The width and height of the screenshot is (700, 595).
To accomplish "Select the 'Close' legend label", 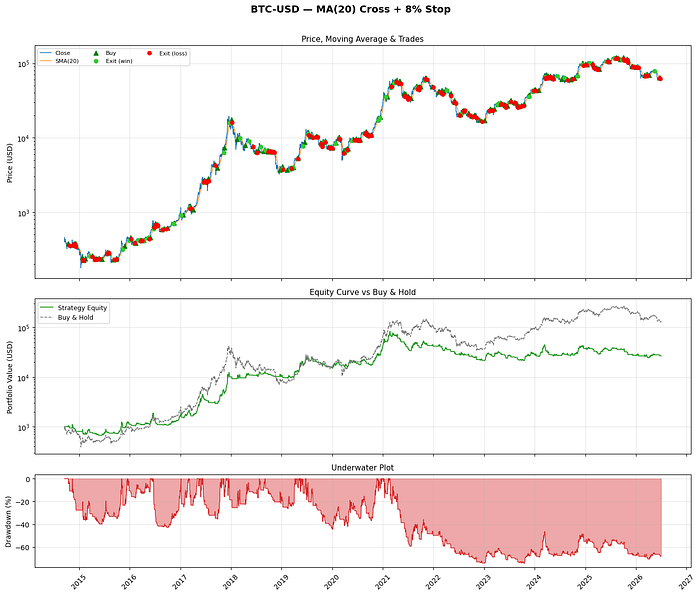I will pos(62,53).
